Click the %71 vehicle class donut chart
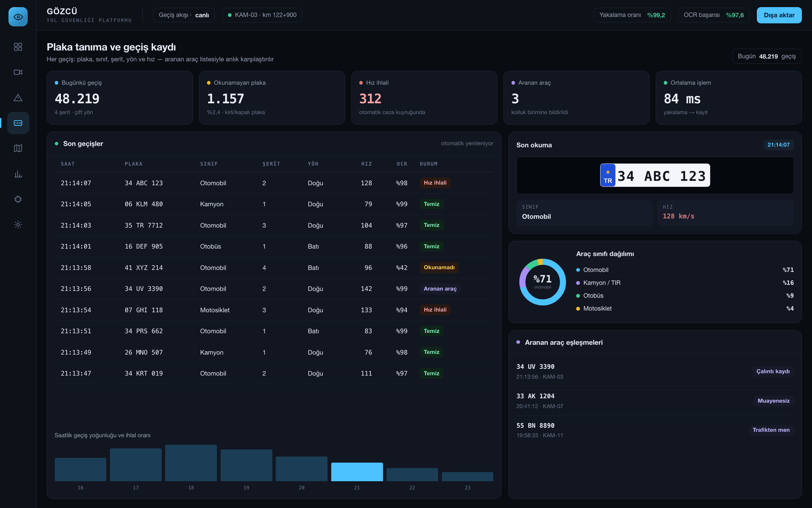The image size is (812, 508). pos(542,282)
